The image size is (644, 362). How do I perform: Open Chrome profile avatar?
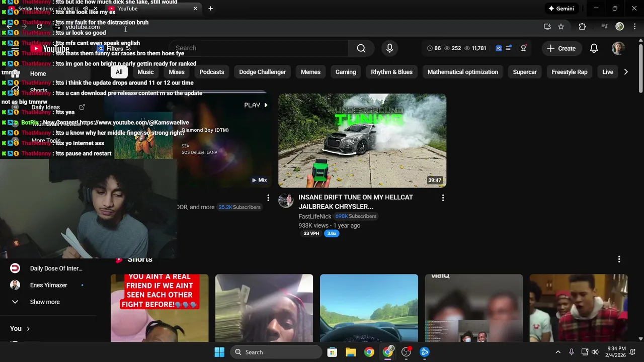coord(620,27)
